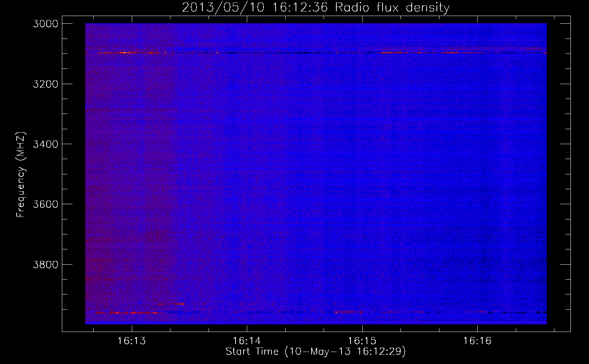Screen dimensions: 589x364
Task: Click the "Start Time (10-May-13 16:12:29)" label
Action: 316,352
